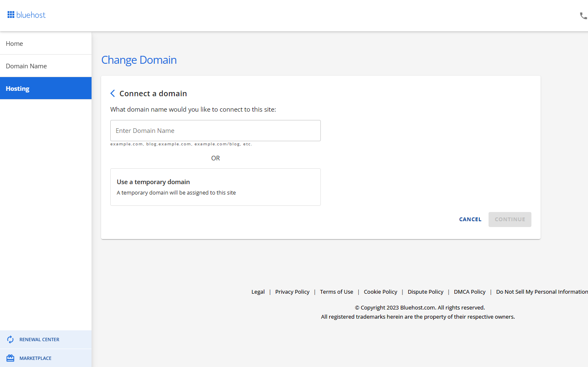
Task: Open the Terms of Use link
Action: coord(337,292)
